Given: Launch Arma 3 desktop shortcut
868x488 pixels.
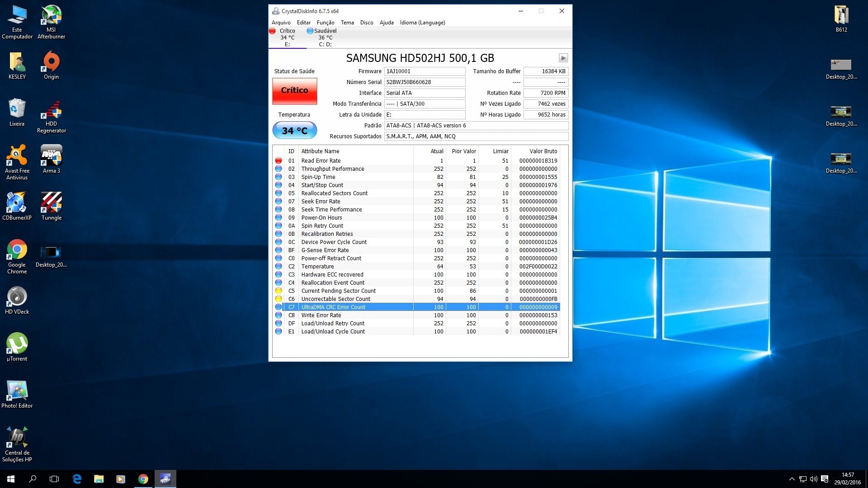Looking at the screenshot, I should coord(51,159).
